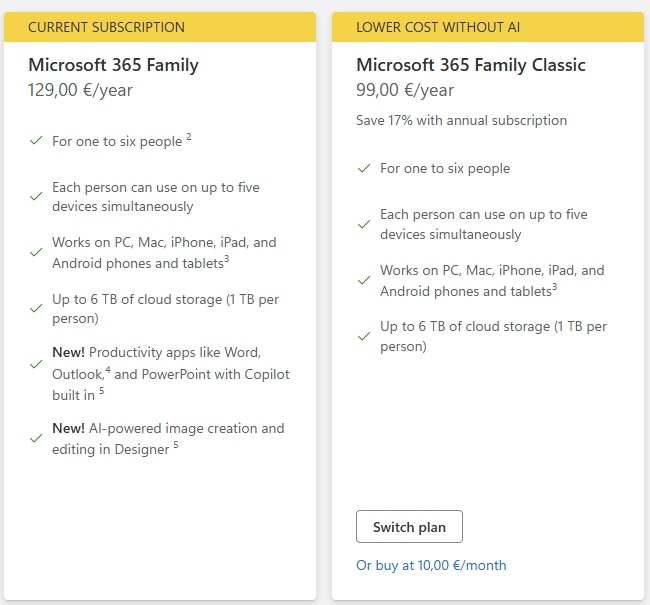Click the Designer AI image creation feature text
This screenshot has height=605, width=650.
(168, 439)
